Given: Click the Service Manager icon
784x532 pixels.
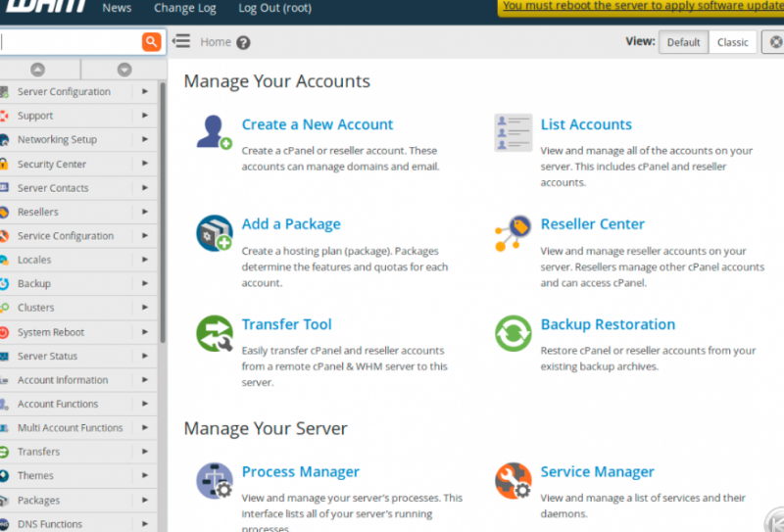Looking at the screenshot, I should coord(513,480).
